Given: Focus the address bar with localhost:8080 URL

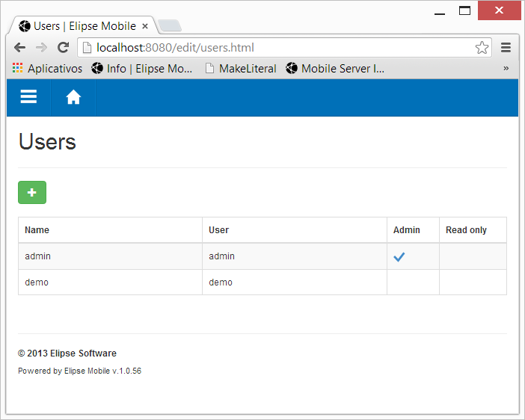Looking at the screenshot, I should click(x=284, y=48).
